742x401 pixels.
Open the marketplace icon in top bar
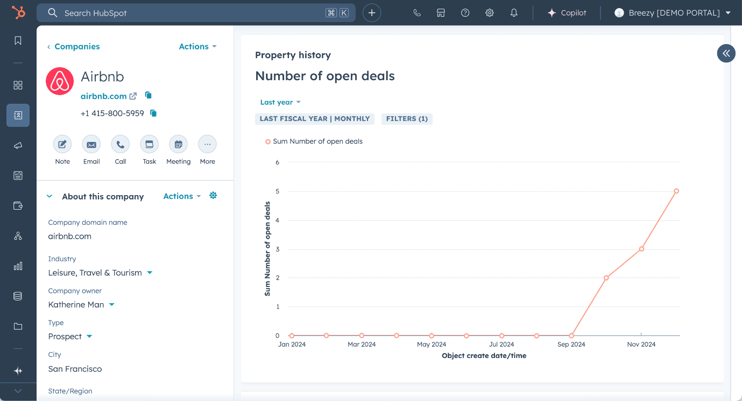441,13
